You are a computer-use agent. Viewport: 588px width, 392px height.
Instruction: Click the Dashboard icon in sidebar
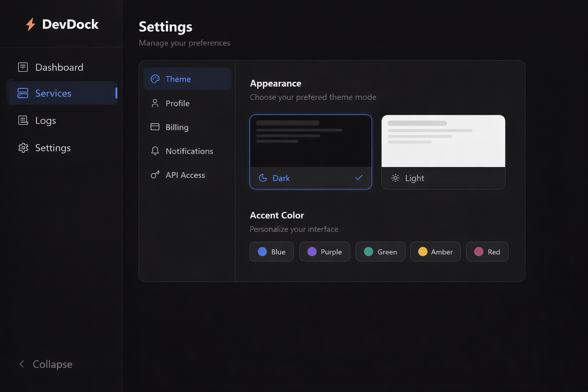[x=23, y=67]
